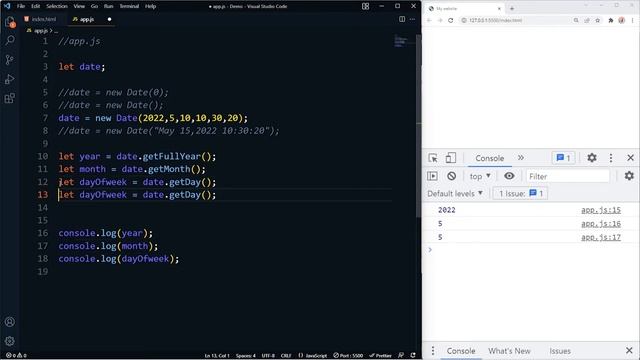Open the app.js:17 source link

tap(601, 237)
